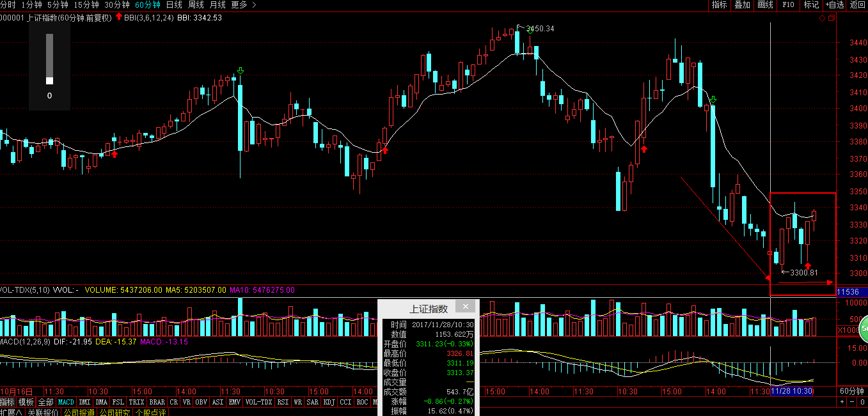The width and height of the screenshot is (868, 416).
Task: Select the 15分钟 timeframe
Action: 86,4
